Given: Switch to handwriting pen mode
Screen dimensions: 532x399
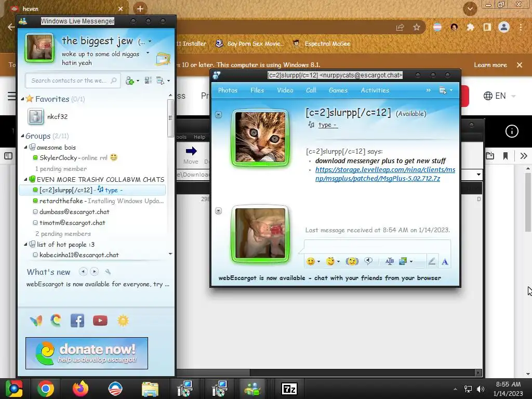Looking at the screenshot, I should point(432,261).
